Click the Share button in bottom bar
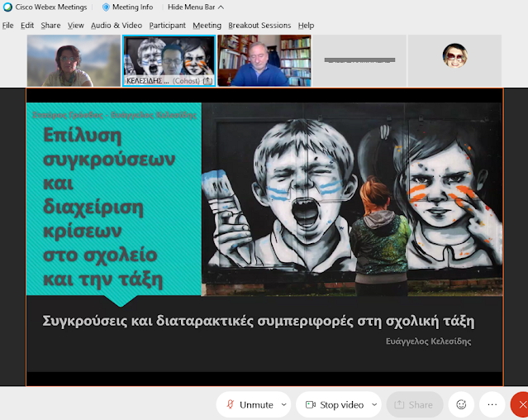This screenshot has height=420, width=528. [414, 405]
